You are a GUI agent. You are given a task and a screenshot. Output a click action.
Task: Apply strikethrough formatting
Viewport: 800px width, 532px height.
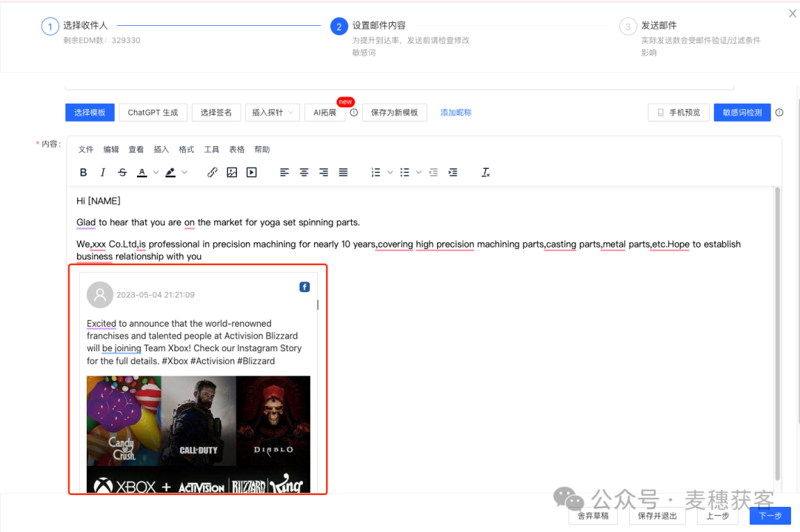(122, 172)
